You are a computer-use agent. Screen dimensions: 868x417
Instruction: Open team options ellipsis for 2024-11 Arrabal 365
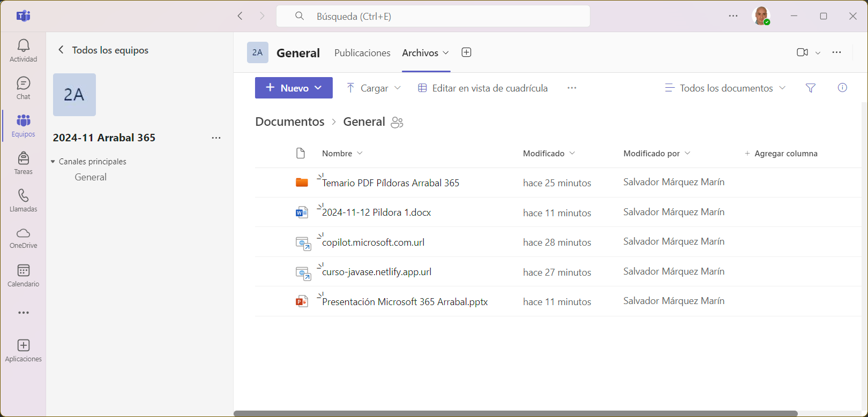coord(216,138)
